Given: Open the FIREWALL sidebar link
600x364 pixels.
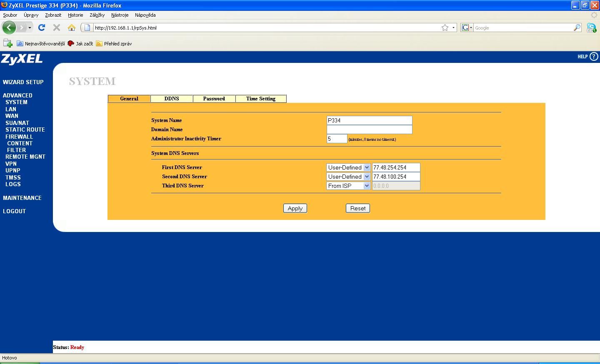Looking at the screenshot, I should click(19, 137).
